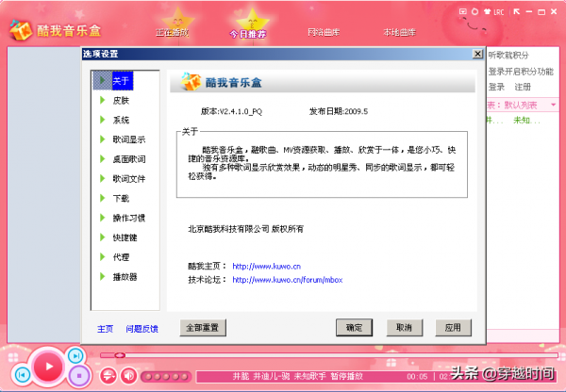
Task: Click the diagonal arrow compact-mode icon
Action: [517, 12]
